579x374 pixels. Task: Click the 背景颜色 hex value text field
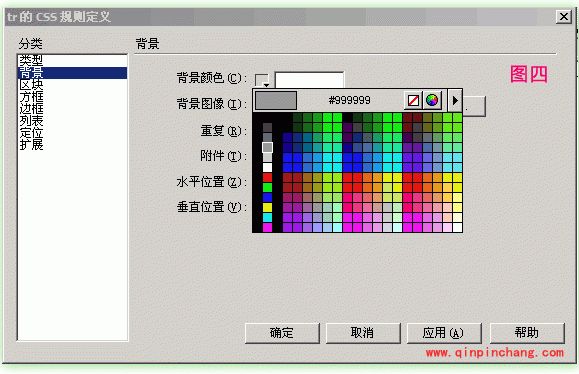click(x=309, y=79)
